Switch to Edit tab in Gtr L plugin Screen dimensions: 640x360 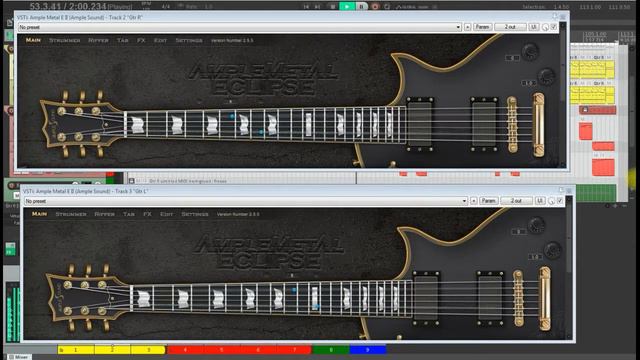point(167,214)
